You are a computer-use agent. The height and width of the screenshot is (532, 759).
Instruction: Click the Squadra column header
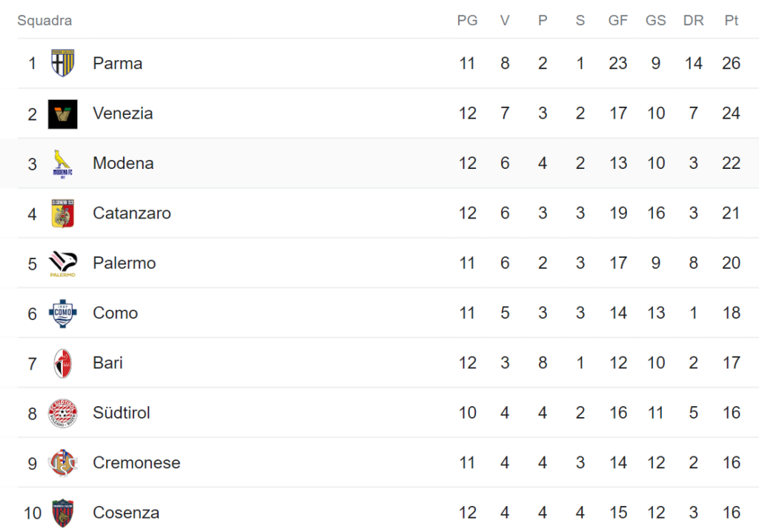pos(44,20)
